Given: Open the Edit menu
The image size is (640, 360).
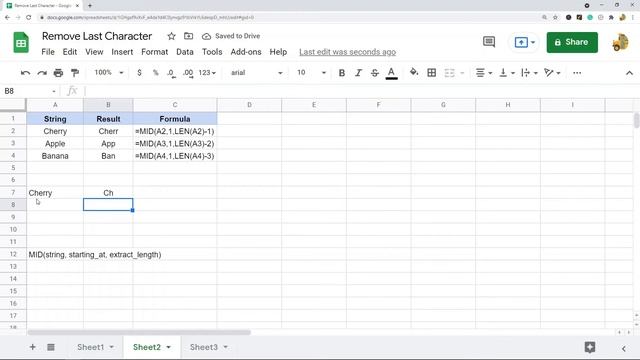Looking at the screenshot, I should 69,52.
